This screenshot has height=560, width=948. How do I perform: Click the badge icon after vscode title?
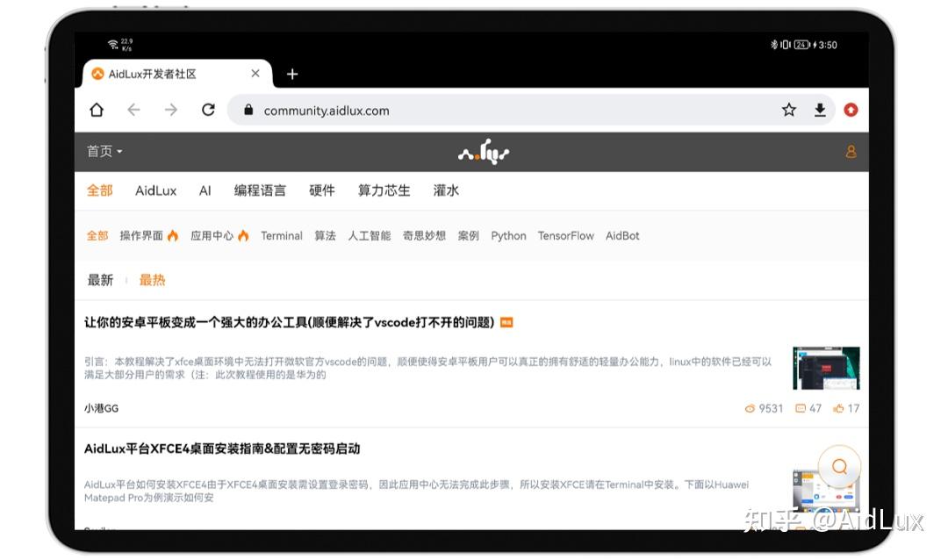click(506, 322)
